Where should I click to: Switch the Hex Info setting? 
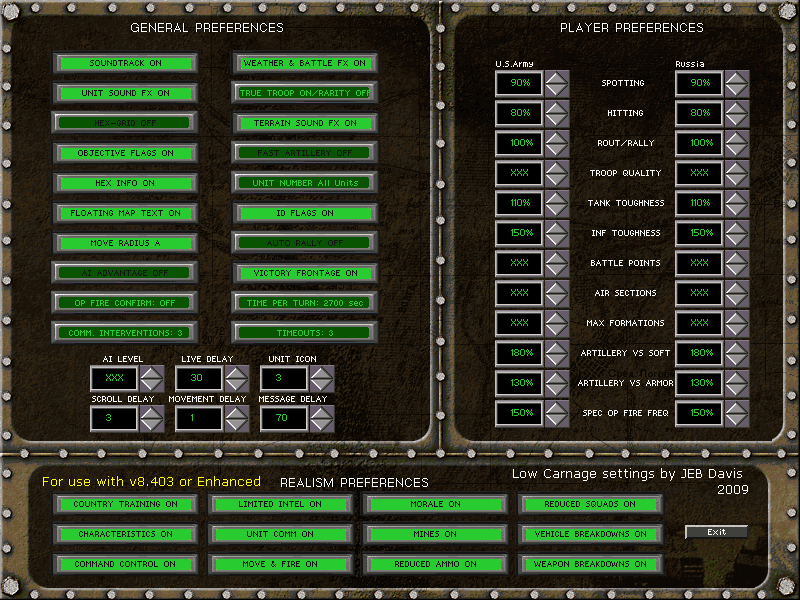click(126, 183)
